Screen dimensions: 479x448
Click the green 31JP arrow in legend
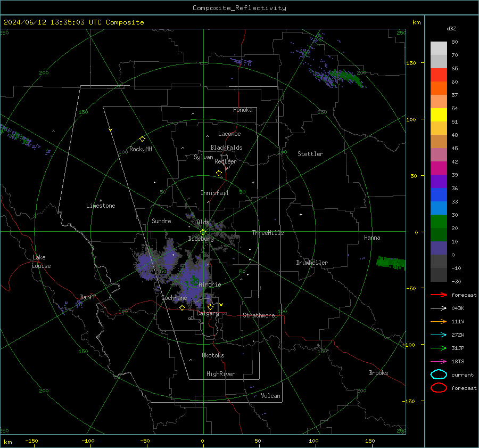439,348
